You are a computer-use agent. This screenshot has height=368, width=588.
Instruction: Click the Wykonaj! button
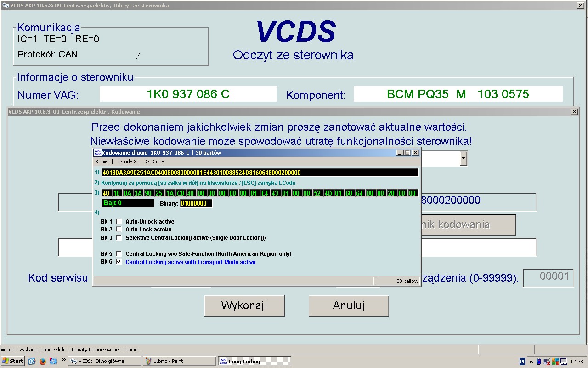point(244,306)
